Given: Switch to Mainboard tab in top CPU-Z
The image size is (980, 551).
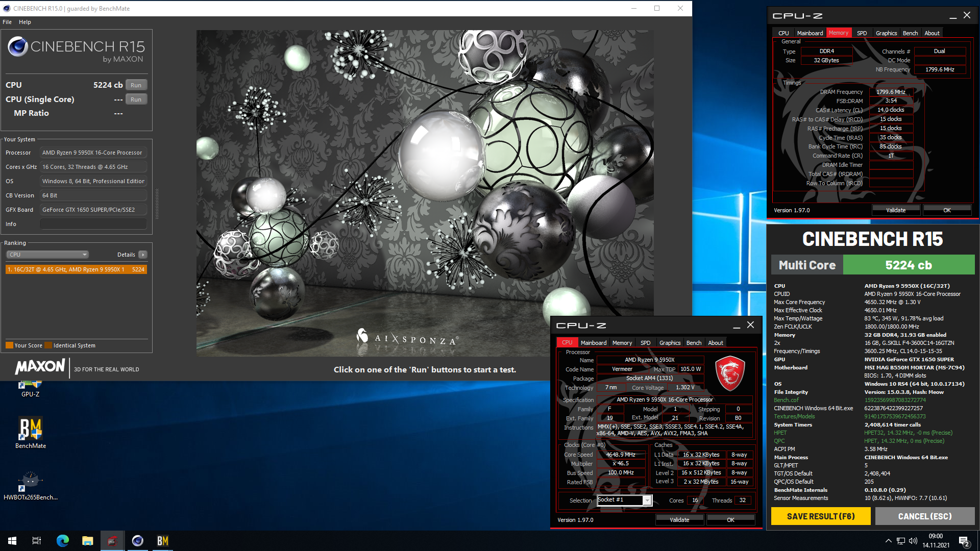Looking at the screenshot, I should pos(810,33).
